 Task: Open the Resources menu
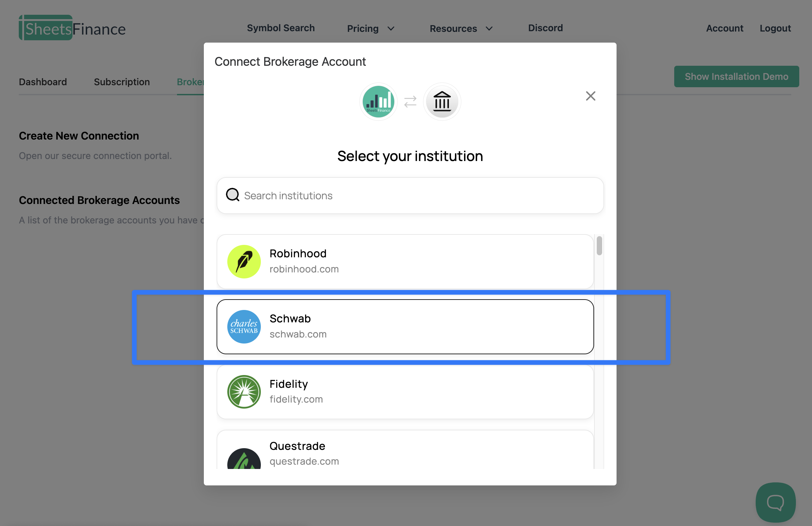pyautogui.click(x=453, y=29)
